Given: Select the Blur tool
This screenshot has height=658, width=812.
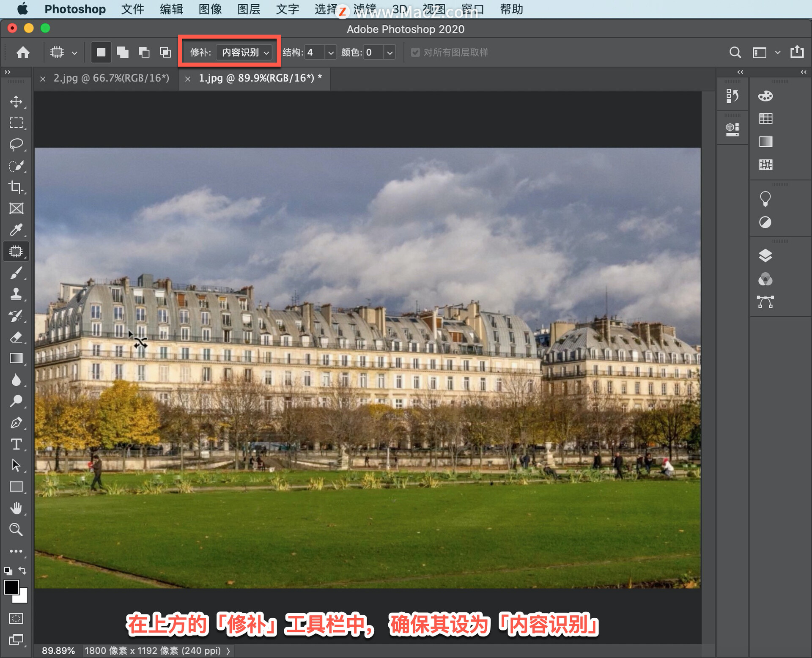Looking at the screenshot, I should 16,380.
